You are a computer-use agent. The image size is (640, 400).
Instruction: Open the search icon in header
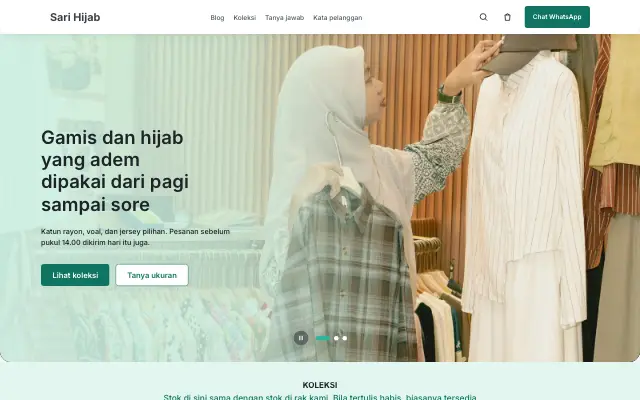click(x=483, y=17)
